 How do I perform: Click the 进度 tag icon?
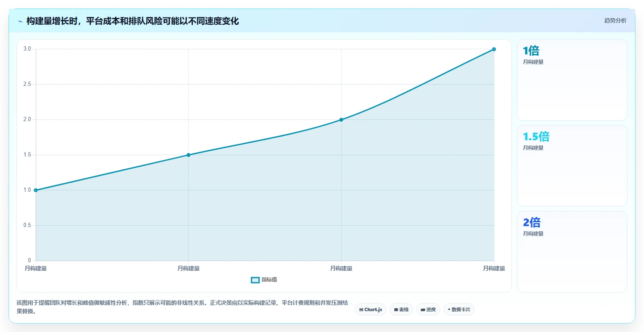(x=423, y=310)
